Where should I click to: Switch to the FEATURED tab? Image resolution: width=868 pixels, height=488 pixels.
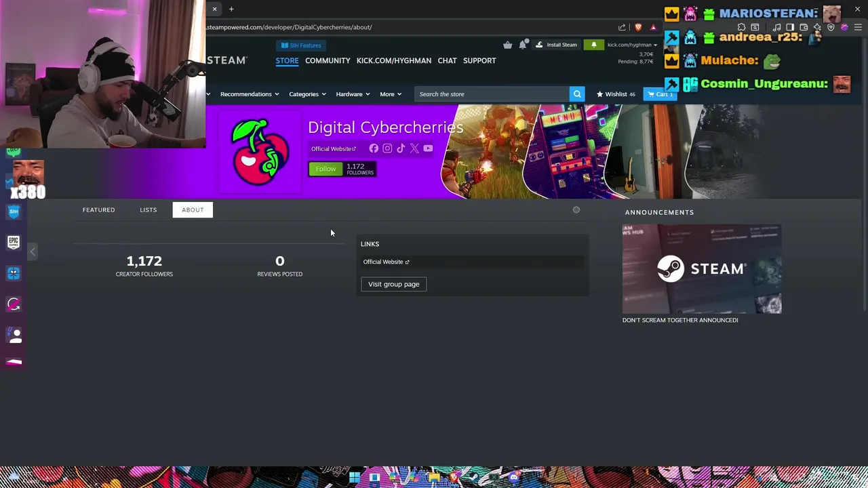[98, 210]
